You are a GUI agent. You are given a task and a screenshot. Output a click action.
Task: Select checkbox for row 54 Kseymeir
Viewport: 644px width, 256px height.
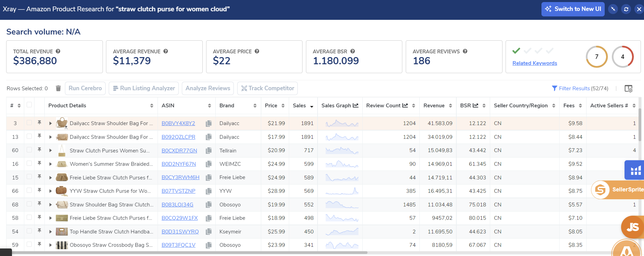click(x=29, y=231)
